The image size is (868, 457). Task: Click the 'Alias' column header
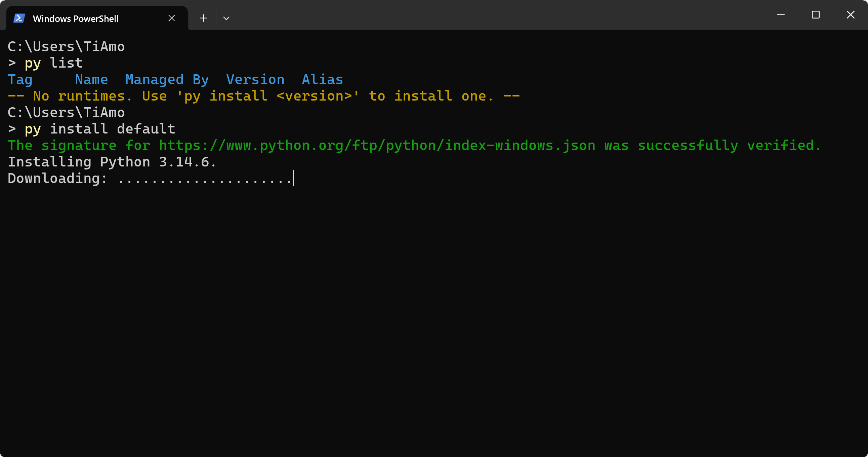[x=323, y=80]
